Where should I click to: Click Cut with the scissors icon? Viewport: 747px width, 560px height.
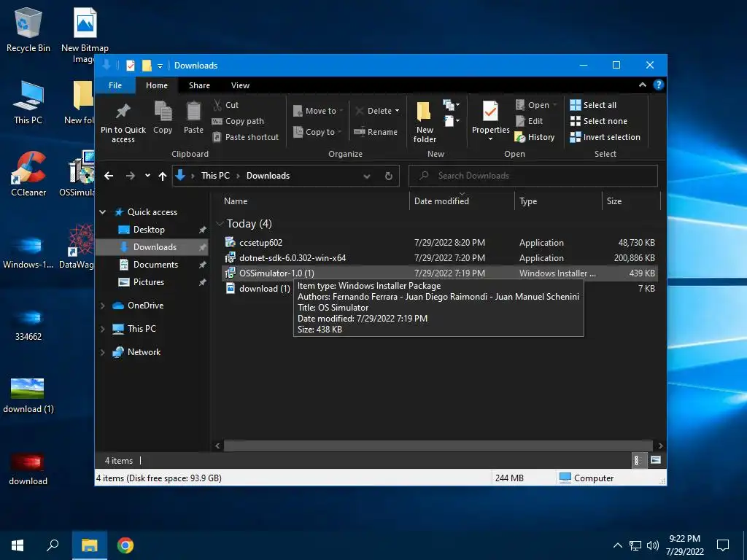click(226, 105)
